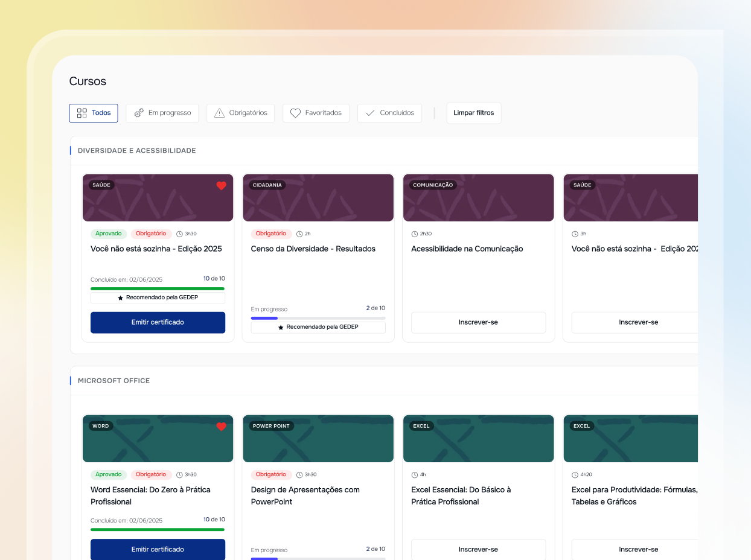751x560 pixels.
Task: Open Design de Apresentações com PowerPoint title
Action: (x=305, y=495)
